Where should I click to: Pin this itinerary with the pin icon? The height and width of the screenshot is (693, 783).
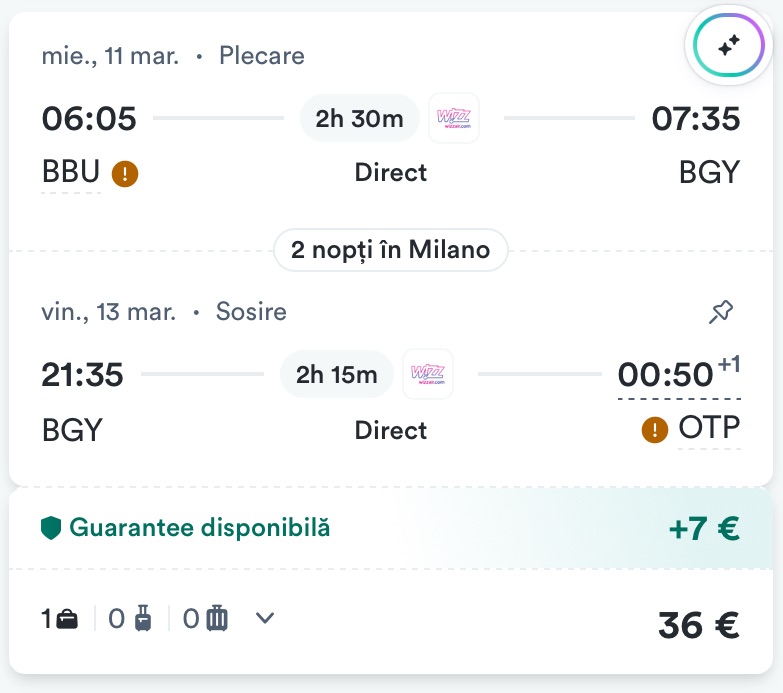(721, 313)
